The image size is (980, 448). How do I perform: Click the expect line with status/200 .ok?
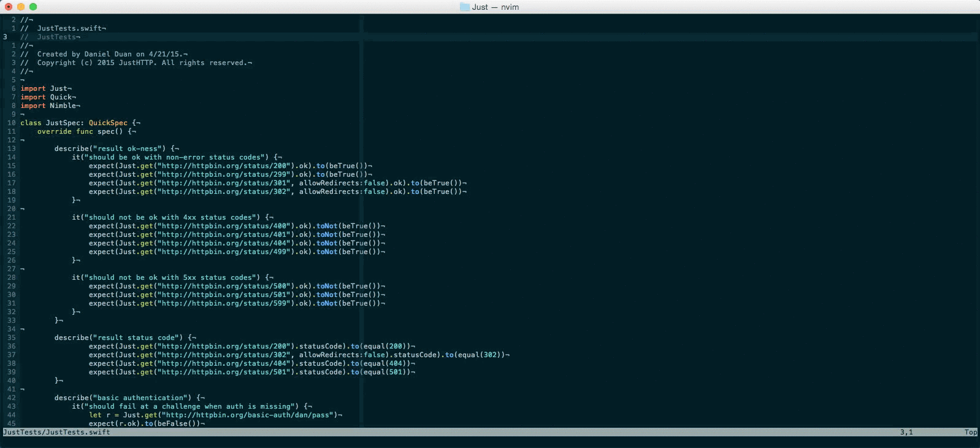[x=231, y=166]
